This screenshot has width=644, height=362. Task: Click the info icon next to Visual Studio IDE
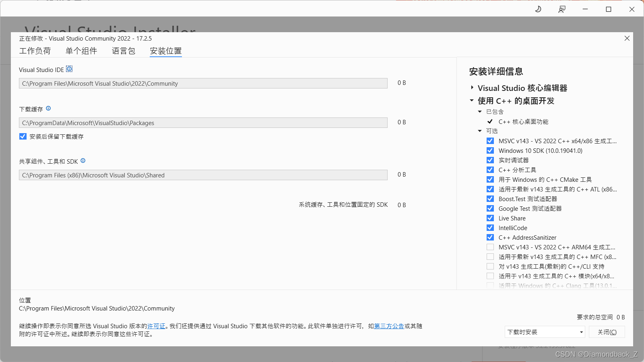pyautogui.click(x=69, y=69)
